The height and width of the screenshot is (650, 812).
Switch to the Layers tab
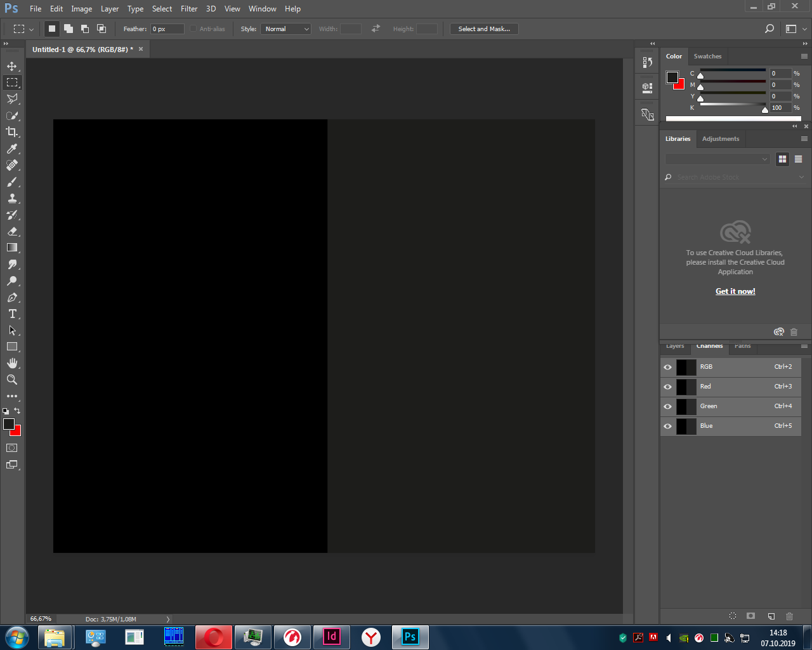tap(675, 346)
